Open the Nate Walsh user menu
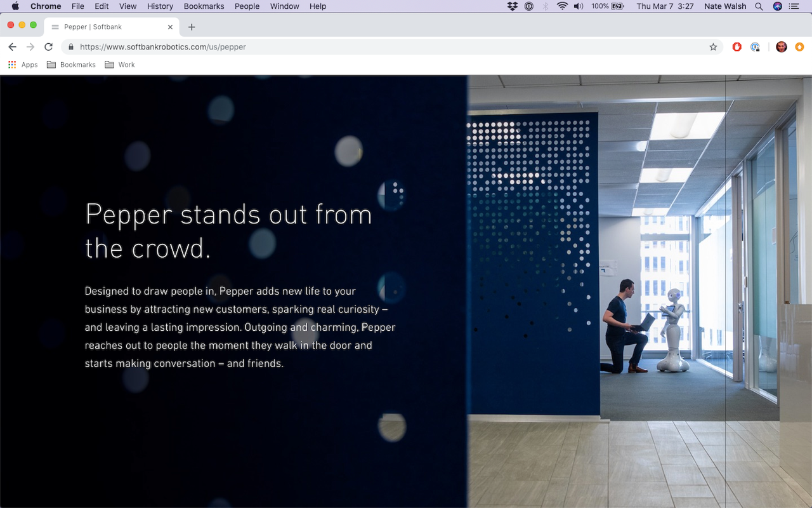The width and height of the screenshot is (812, 508). (725, 6)
